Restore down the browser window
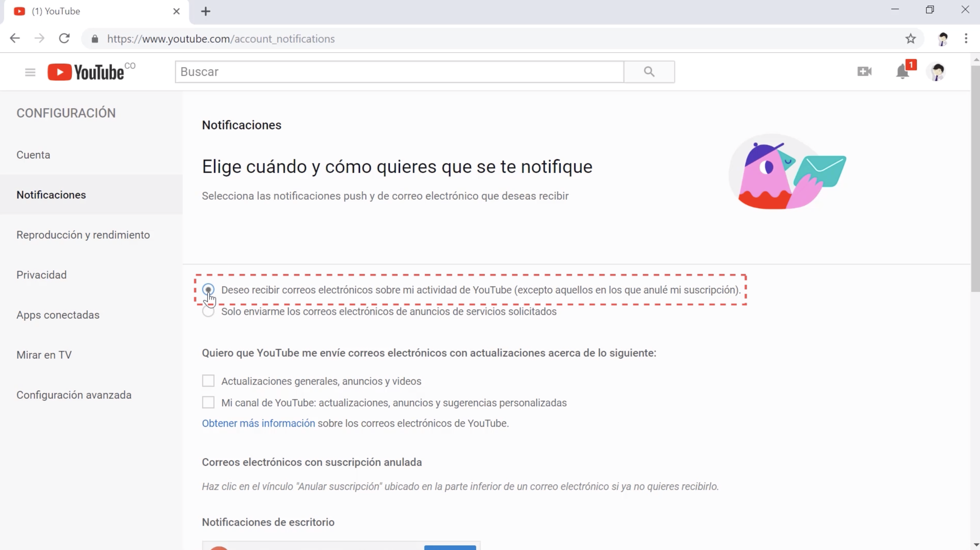The width and height of the screenshot is (980, 550). [930, 9]
